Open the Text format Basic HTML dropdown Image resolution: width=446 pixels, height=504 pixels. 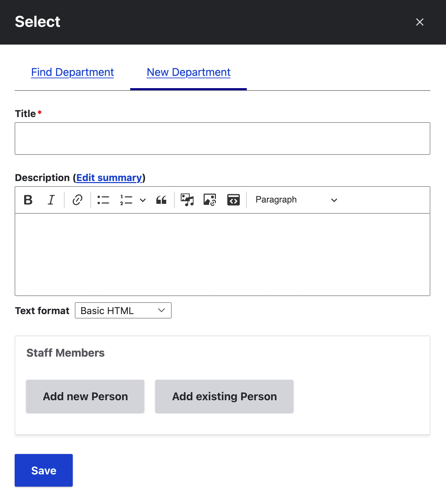click(123, 310)
